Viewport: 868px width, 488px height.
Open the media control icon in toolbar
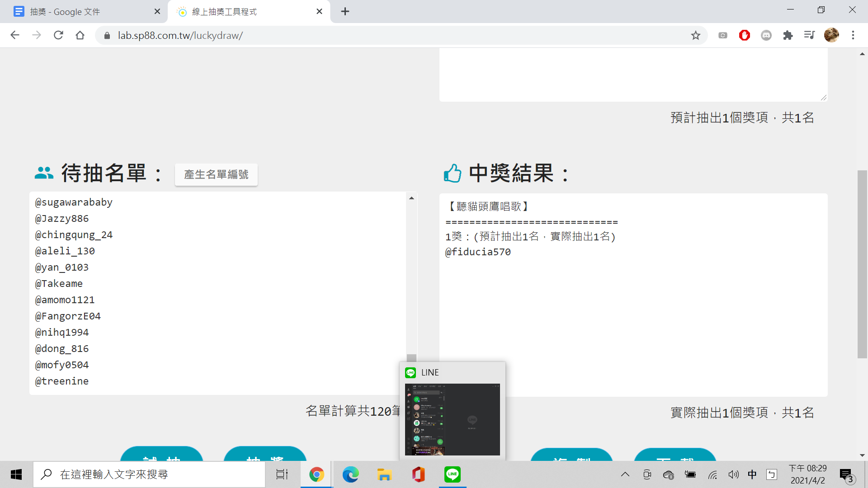pyautogui.click(x=809, y=35)
